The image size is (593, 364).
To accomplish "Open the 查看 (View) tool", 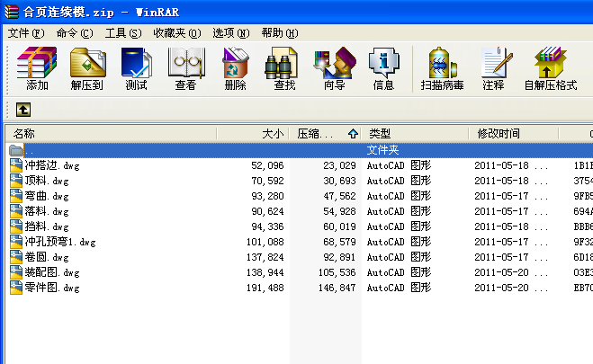I will tap(185, 68).
